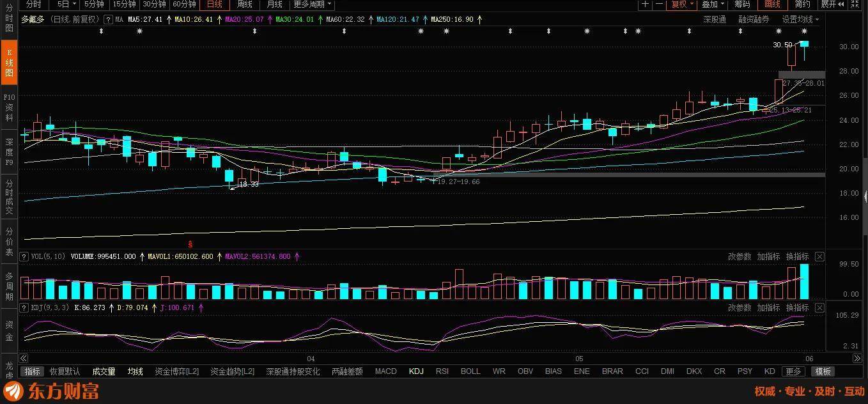
Task: Open the 深度F9 sidebar item
Action: point(9,152)
